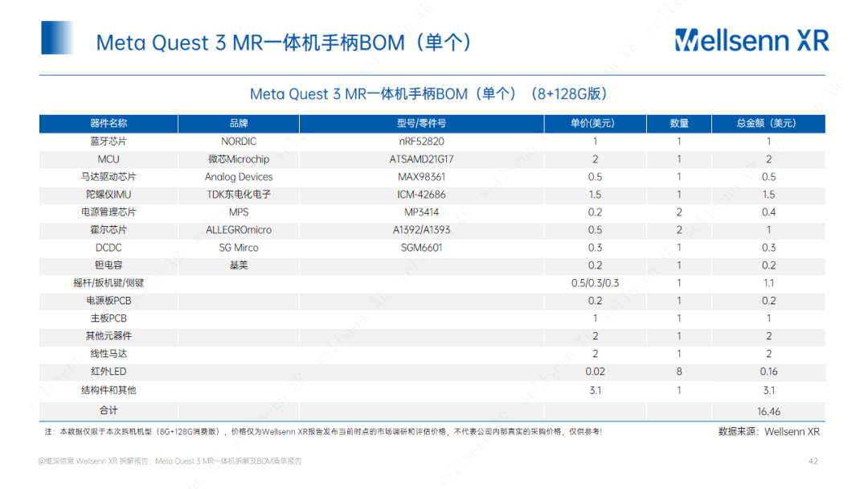Select the 'Analog Devices' brand cell
Screen dimensions: 868x489
pos(239,177)
